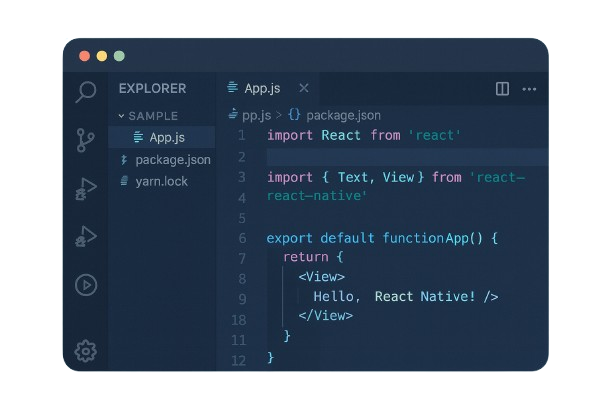The image size is (612, 408).
Task: Click line number 12 in the gutter
Action: [238, 360]
